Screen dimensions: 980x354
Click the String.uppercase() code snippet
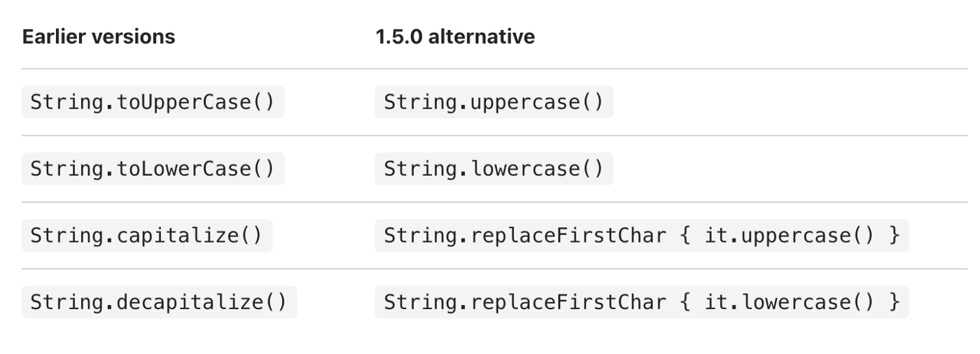coord(493,103)
